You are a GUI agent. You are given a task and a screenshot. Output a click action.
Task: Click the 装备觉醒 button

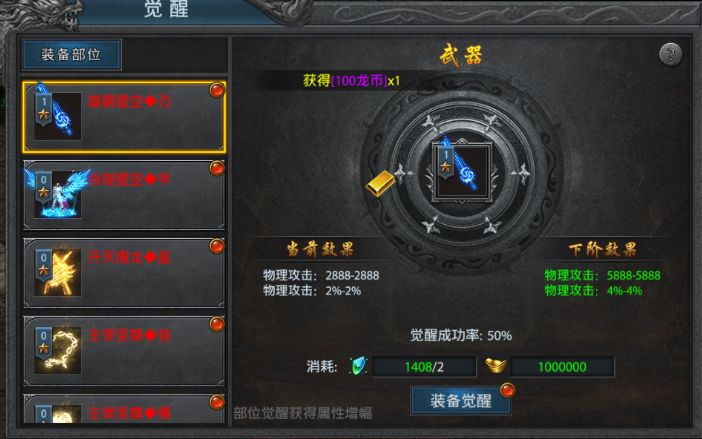click(x=461, y=400)
